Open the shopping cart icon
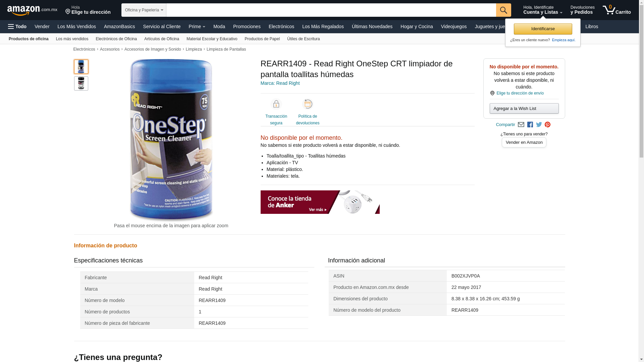Image resolution: width=644 pixels, height=362 pixels. (x=616, y=10)
